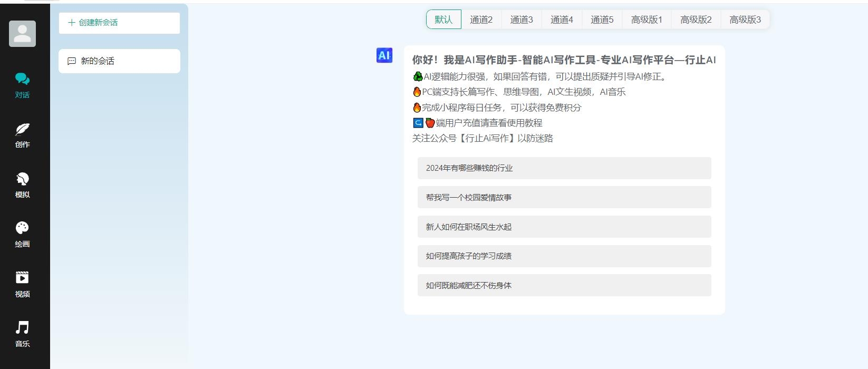This screenshot has height=369, width=868.
Task: Switch to the 高级版2 tab
Action: [696, 20]
